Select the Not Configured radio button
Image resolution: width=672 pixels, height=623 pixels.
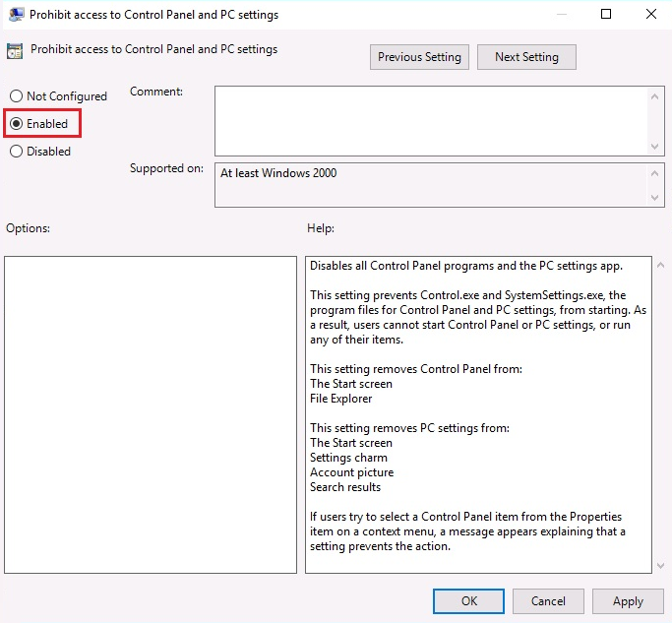(16, 96)
